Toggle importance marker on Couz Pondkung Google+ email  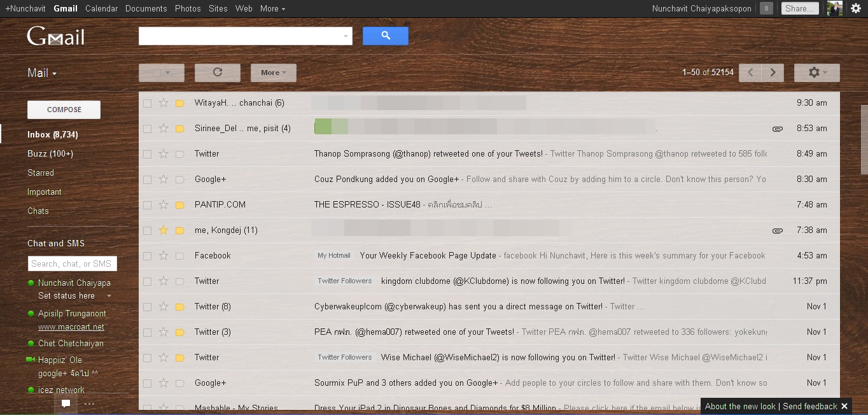179,179
